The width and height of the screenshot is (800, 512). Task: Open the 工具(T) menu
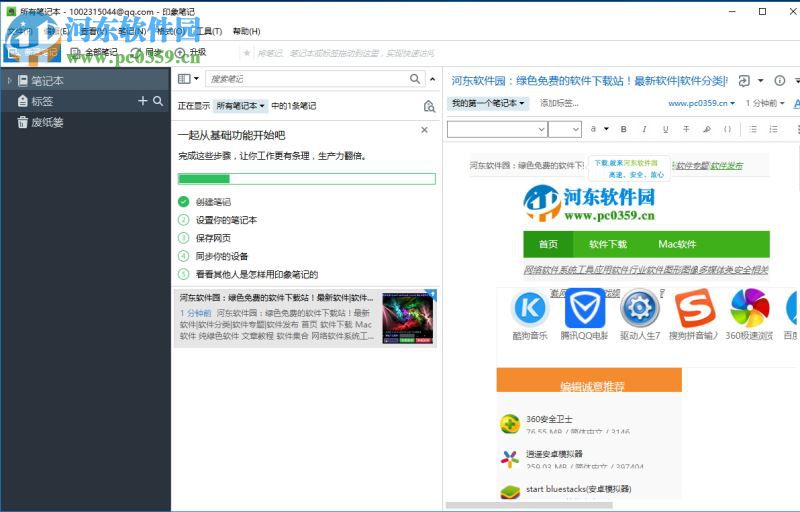click(x=209, y=31)
